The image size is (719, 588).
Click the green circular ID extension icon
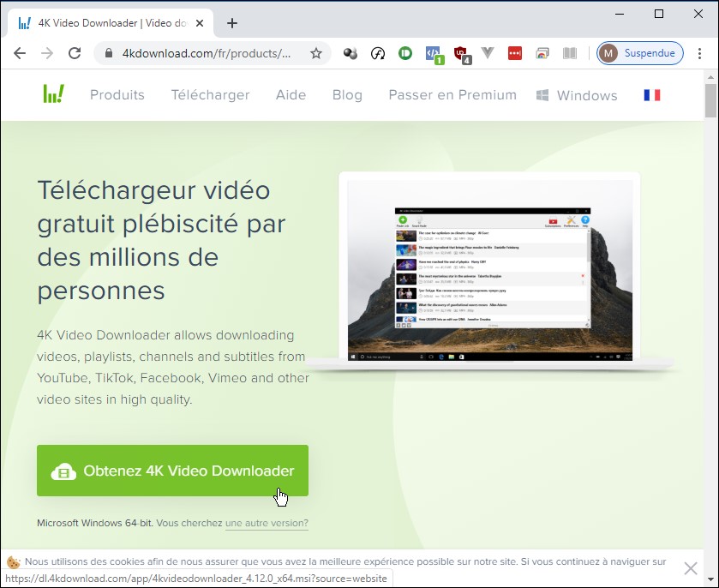tap(404, 53)
